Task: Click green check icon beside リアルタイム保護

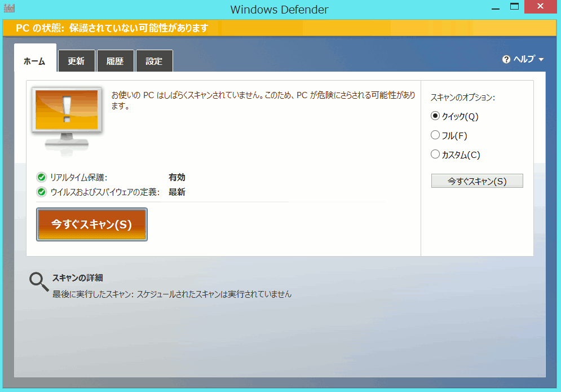Action: (x=41, y=178)
